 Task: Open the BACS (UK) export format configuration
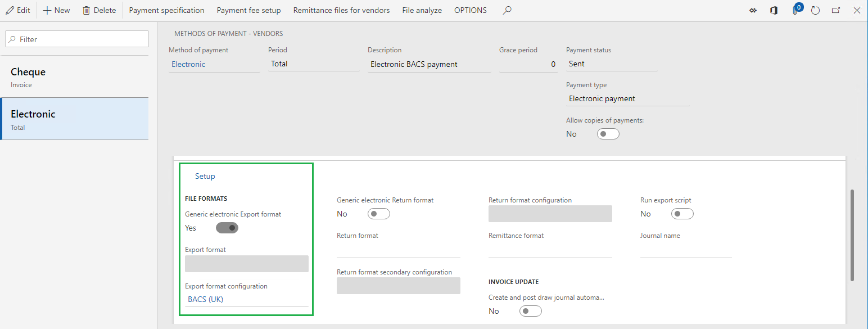click(x=205, y=299)
